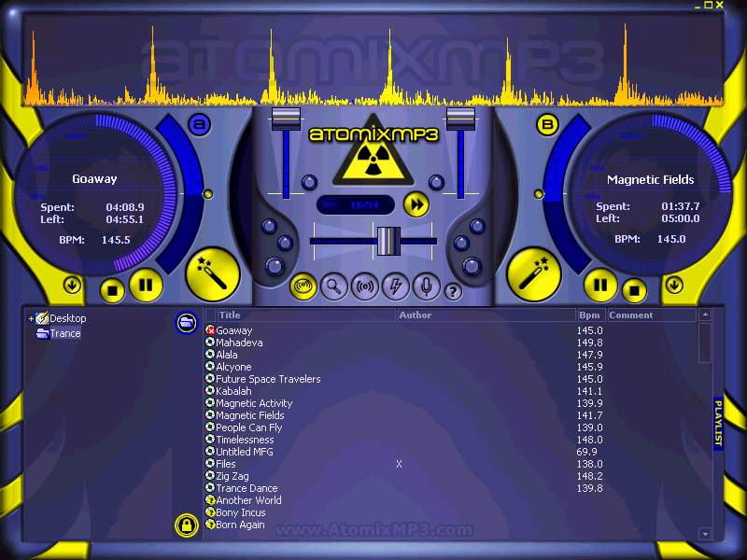Screen dimensions: 747x560
Task: Click the track list scrollbar thumb
Action: [x=705, y=343]
